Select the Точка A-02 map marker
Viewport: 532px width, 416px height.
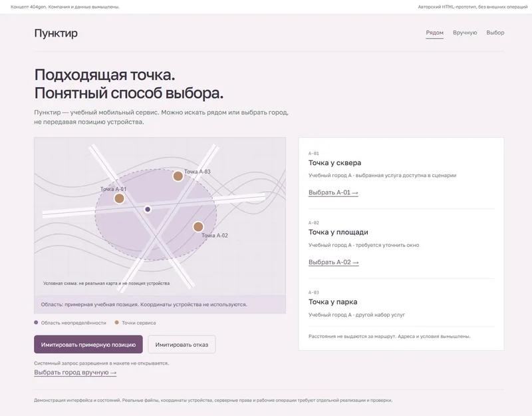pos(198,226)
